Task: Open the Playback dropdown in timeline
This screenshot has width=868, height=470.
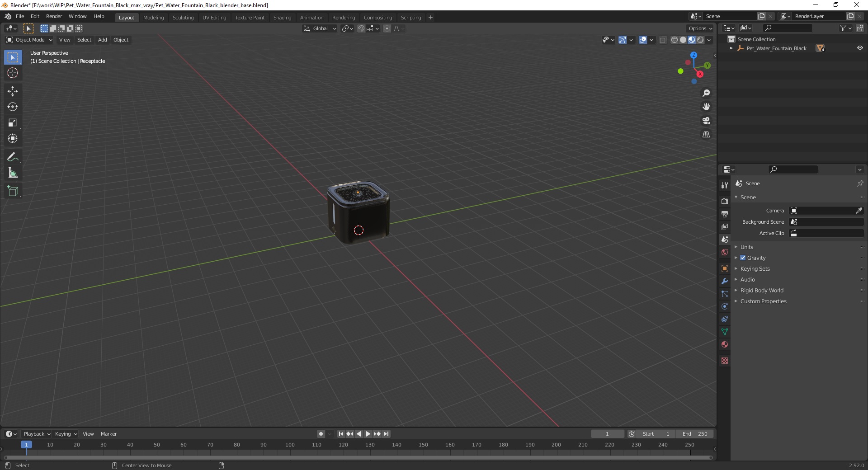Action: click(x=37, y=434)
